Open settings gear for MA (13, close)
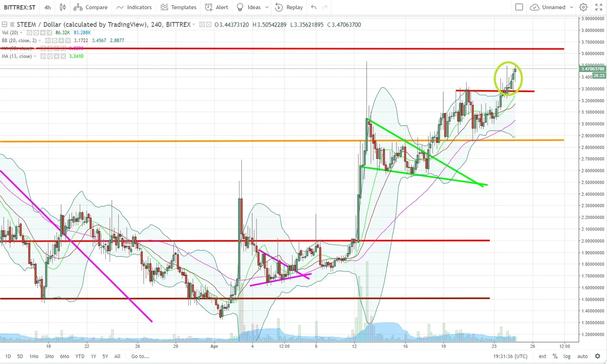This screenshot has width=607, height=364. point(50,56)
